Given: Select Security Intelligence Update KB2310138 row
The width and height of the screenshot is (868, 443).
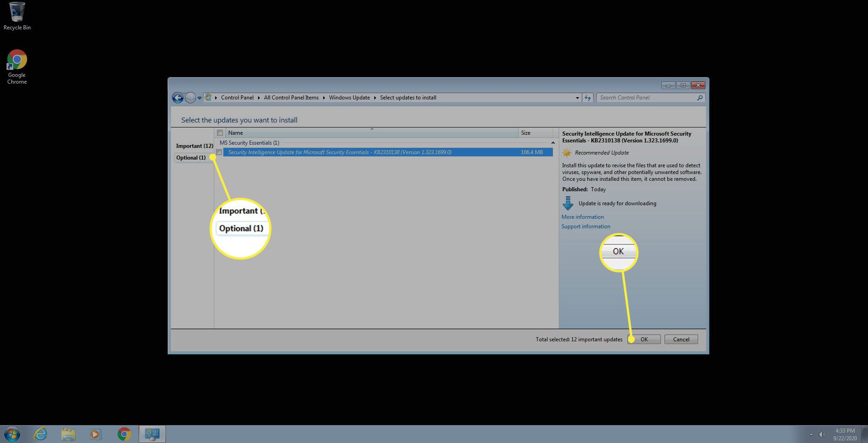Looking at the screenshot, I should (388, 152).
